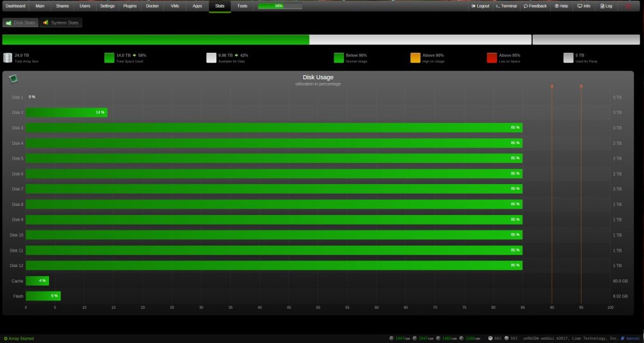Click the Disk 11 usage bar
644x343 pixels.
[x=274, y=250]
